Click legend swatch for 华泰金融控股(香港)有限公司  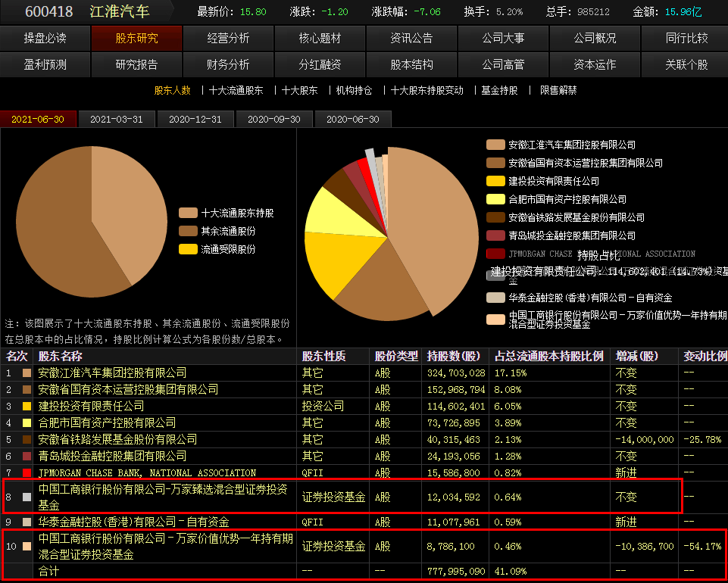click(x=495, y=298)
